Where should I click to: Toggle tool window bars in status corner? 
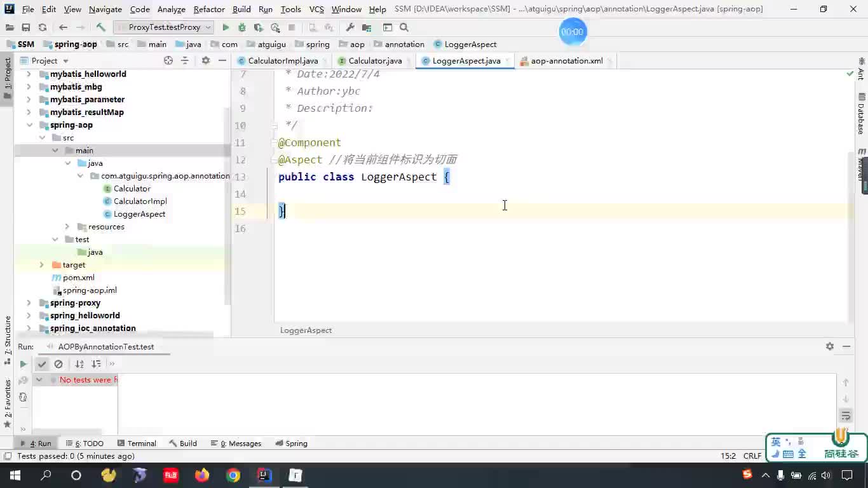[7, 456]
